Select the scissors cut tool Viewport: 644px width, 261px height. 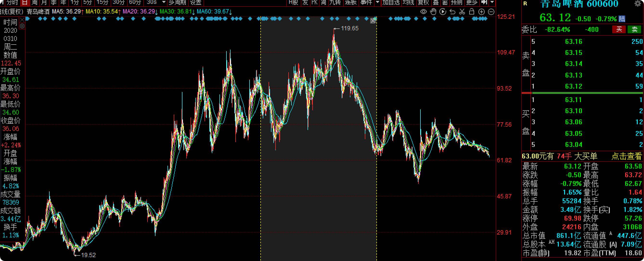coord(462,12)
